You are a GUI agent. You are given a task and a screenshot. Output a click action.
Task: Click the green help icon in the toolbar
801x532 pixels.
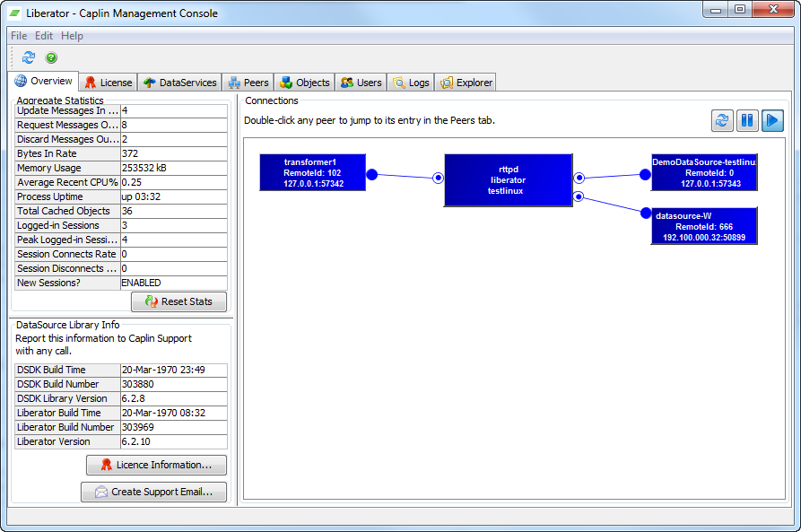point(51,57)
